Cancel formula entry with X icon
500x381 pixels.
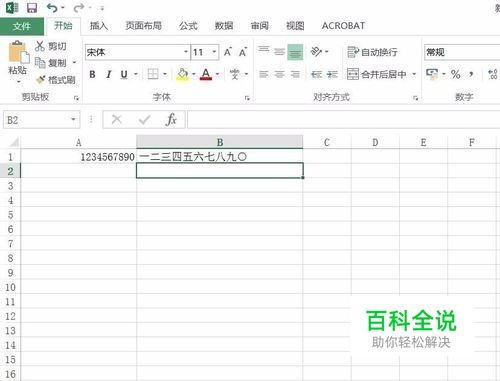point(117,119)
